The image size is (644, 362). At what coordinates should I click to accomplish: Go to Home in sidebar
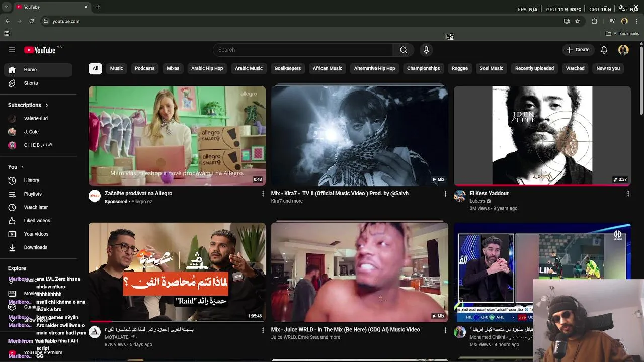pos(38,70)
